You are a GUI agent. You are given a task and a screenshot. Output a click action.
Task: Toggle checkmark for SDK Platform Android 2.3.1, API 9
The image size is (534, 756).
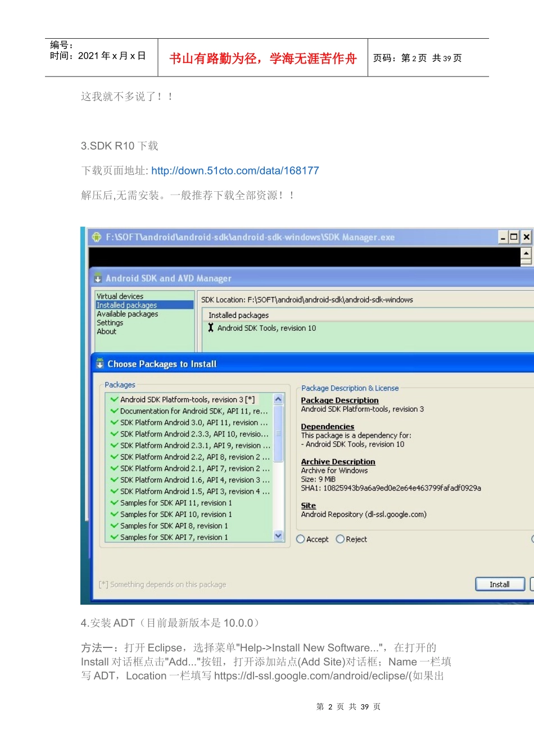click(114, 445)
